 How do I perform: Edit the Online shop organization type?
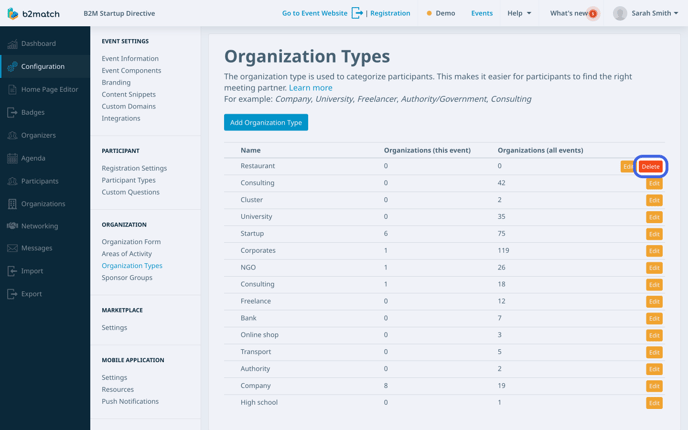coord(654,335)
